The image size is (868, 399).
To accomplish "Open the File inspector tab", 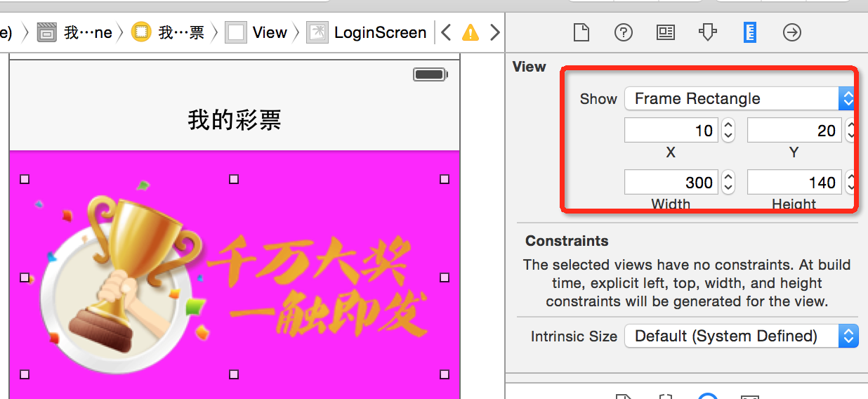I will 581,32.
